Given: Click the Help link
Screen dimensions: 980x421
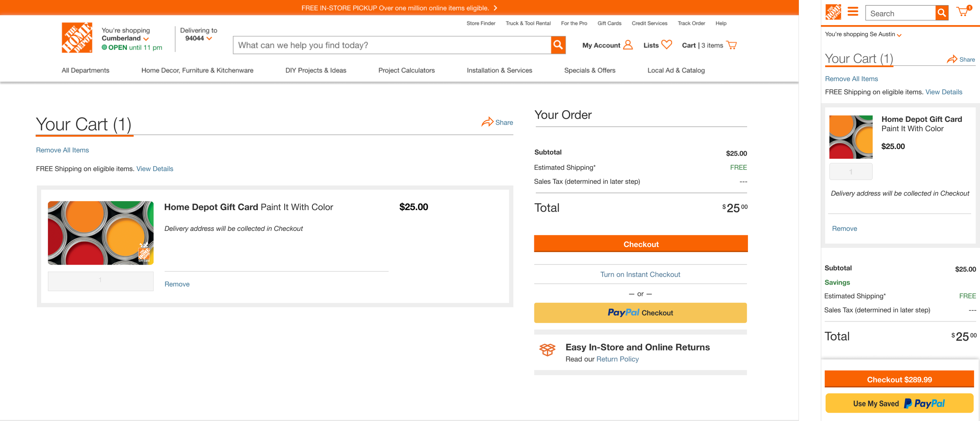Looking at the screenshot, I should (x=720, y=23).
